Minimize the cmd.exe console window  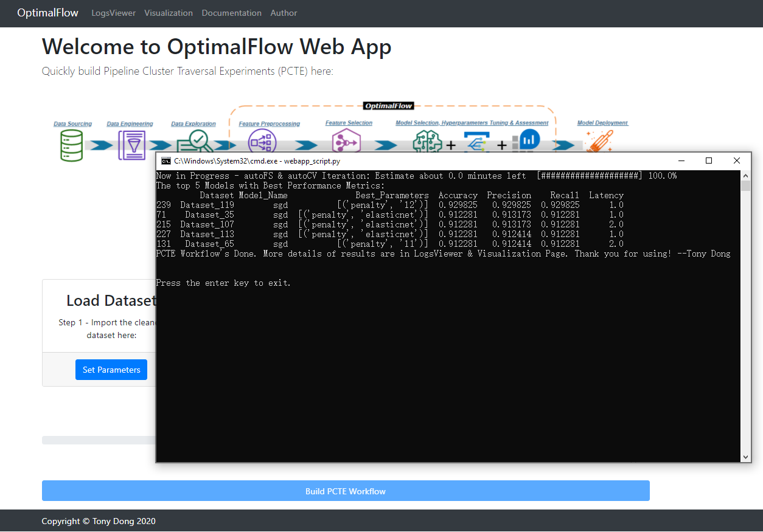(680, 161)
